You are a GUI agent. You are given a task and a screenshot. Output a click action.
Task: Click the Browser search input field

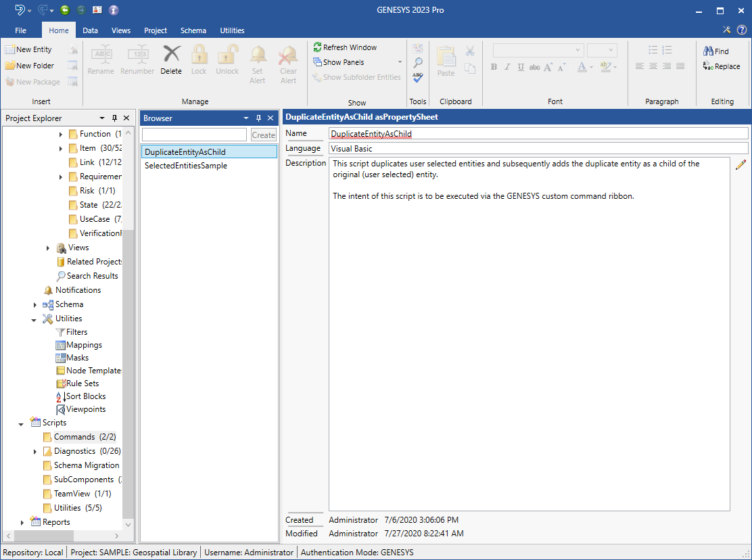click(x=194, y=135)
